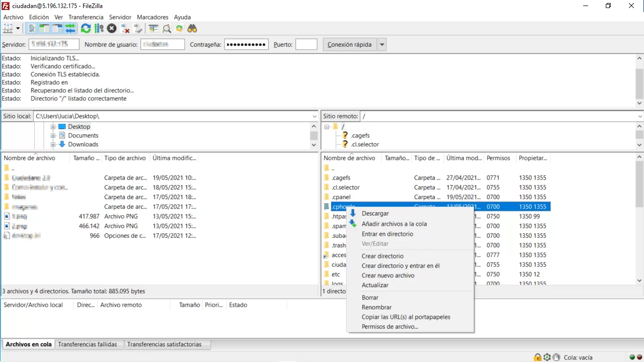Viewport: 644px width, 362px height.
Task: Open the Marcadores menu
Action: (x=152, y=17)
